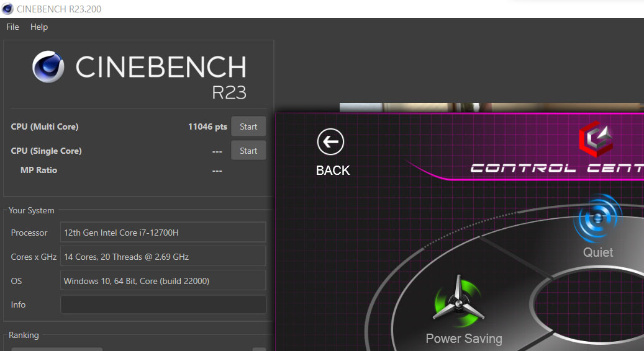Select the Quiet fan mode icon
Viewport: 644px width, 351px height.
597,219
